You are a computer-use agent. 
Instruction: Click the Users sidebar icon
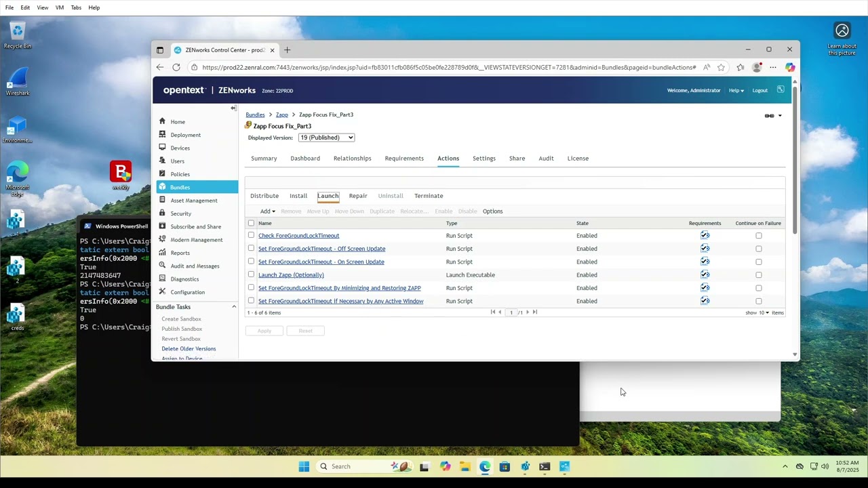(x=162, y=161)
